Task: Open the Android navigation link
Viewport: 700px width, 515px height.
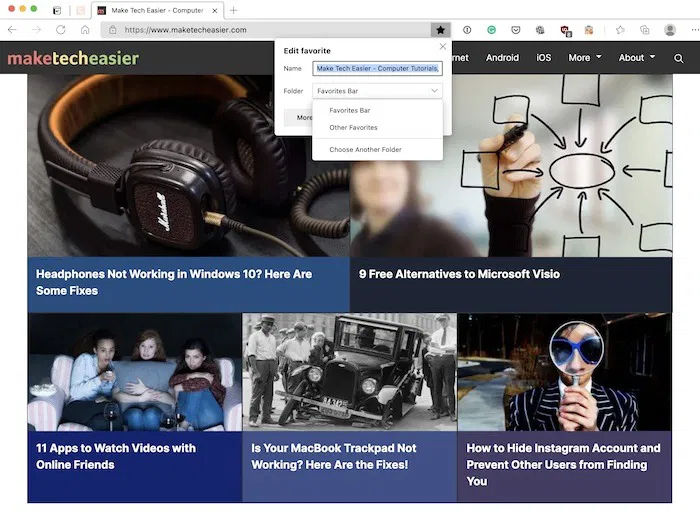Action: tap(502, 58)
